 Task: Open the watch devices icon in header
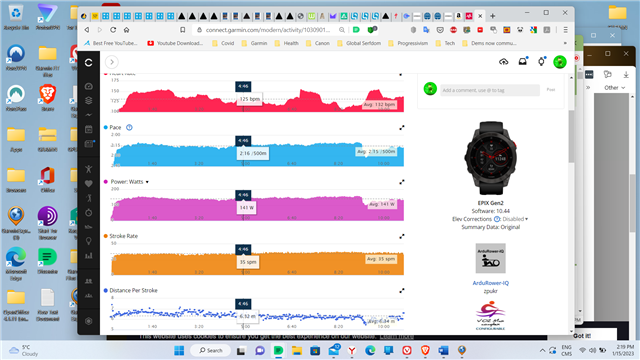pos(542,61)
